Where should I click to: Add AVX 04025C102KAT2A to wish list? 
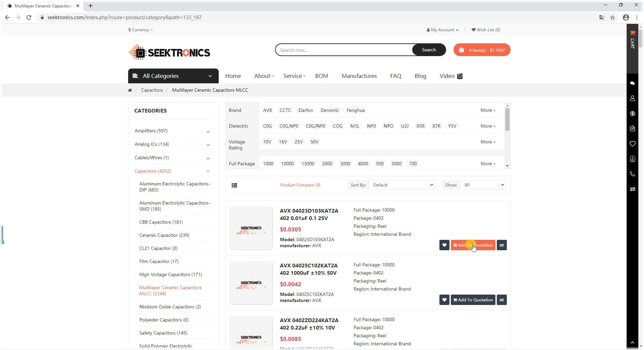tap(444, 300)
